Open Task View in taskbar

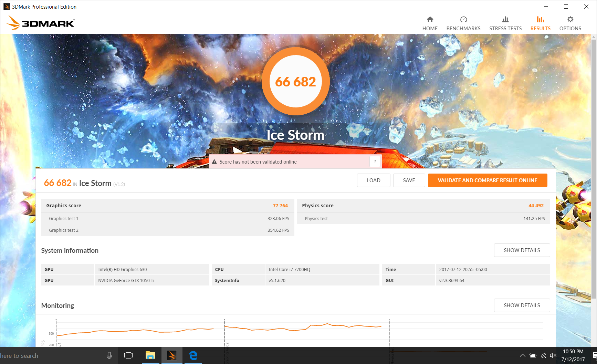pos(128,355)
